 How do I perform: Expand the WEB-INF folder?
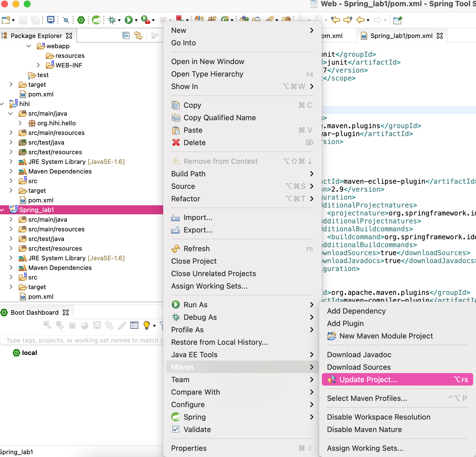38,65
